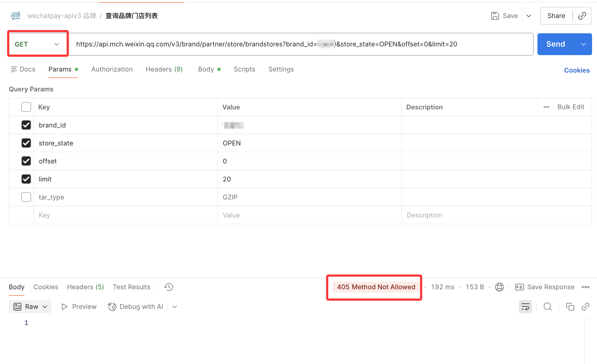
Task: Click the Cookies link
Action: (x=577, y=70)
